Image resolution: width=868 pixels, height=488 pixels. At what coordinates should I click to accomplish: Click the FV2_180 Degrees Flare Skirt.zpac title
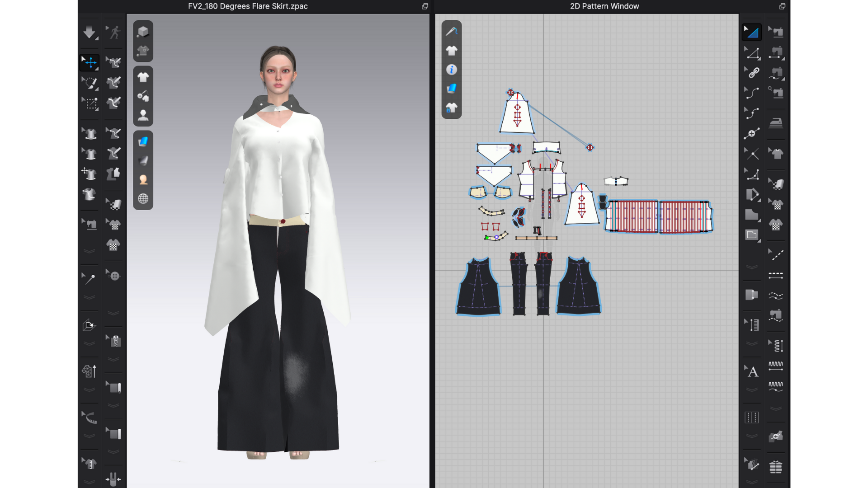(x=248, y=6)
